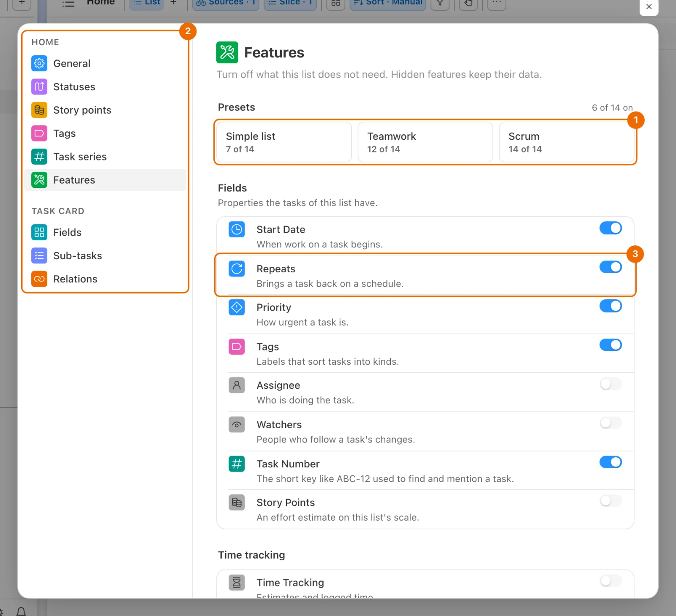676x616 pixels.
Task: Turn off the Tags field toggle
Action: pyautogui.click(x=611, y=345)
